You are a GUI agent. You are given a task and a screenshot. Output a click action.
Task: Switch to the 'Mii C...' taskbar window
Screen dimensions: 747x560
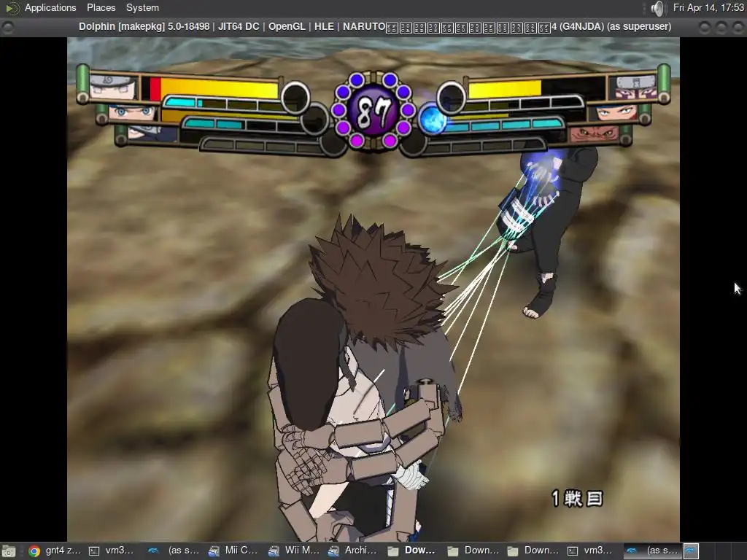pyautogui.click(x=233, y=551)
